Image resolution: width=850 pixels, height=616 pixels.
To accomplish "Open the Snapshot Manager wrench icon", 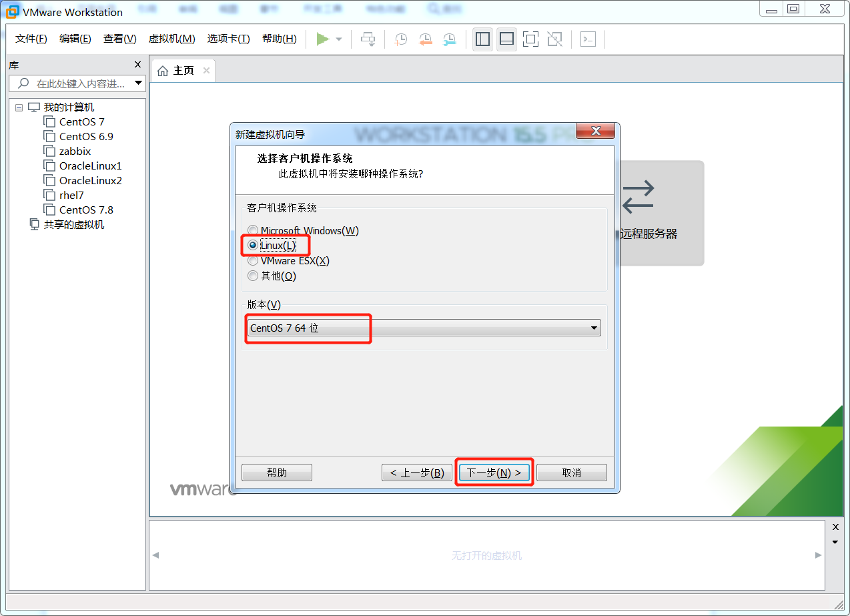I will 450,39.
